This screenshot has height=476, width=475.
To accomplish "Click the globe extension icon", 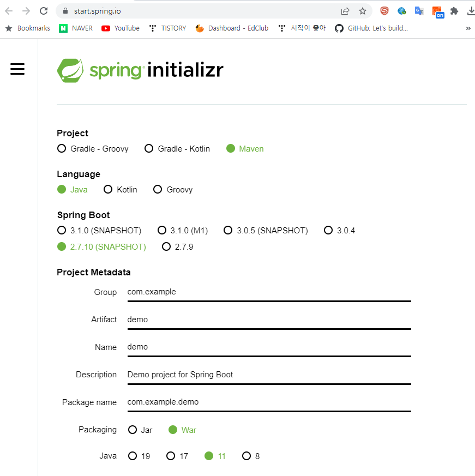I will click(x=402, y=11).
